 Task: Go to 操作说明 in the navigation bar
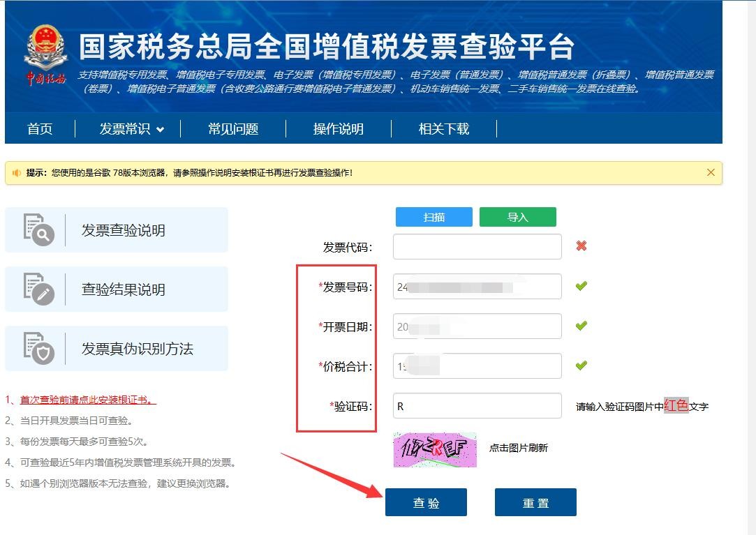(339, 129)
